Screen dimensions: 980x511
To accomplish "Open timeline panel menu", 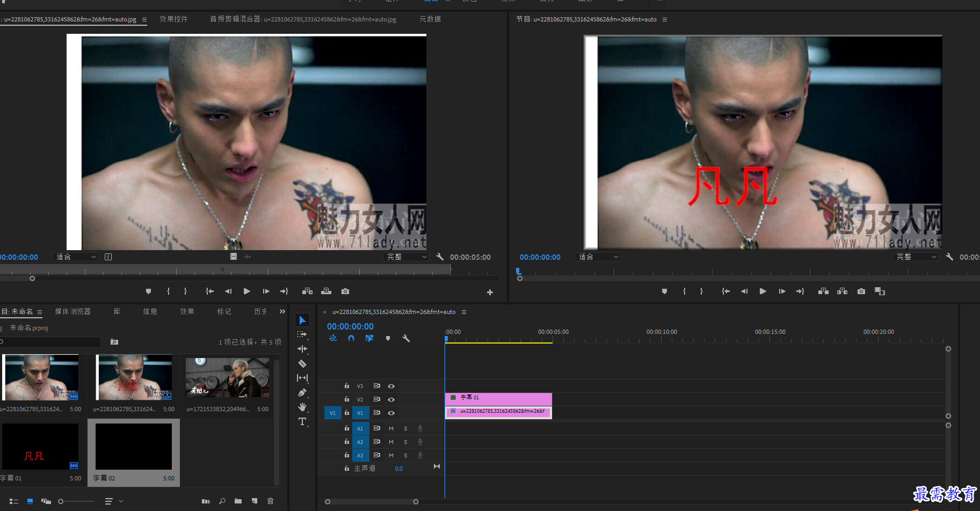I will click(464, 312).
